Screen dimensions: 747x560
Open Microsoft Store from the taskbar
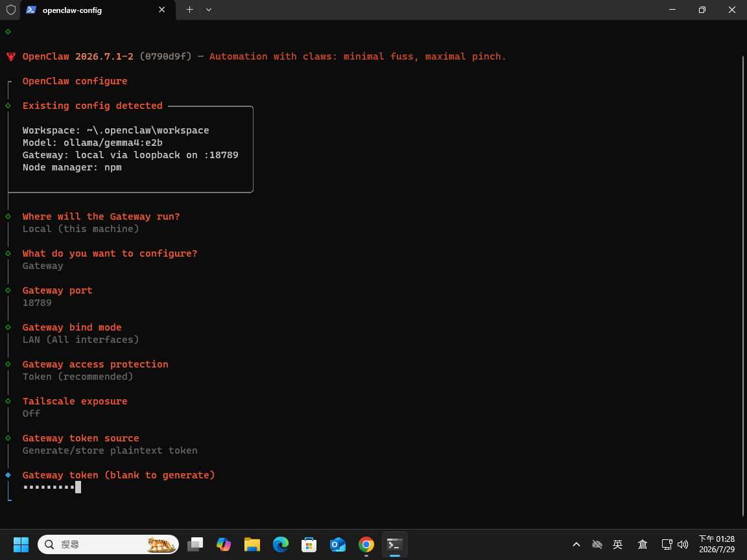(x=309, y=544)
